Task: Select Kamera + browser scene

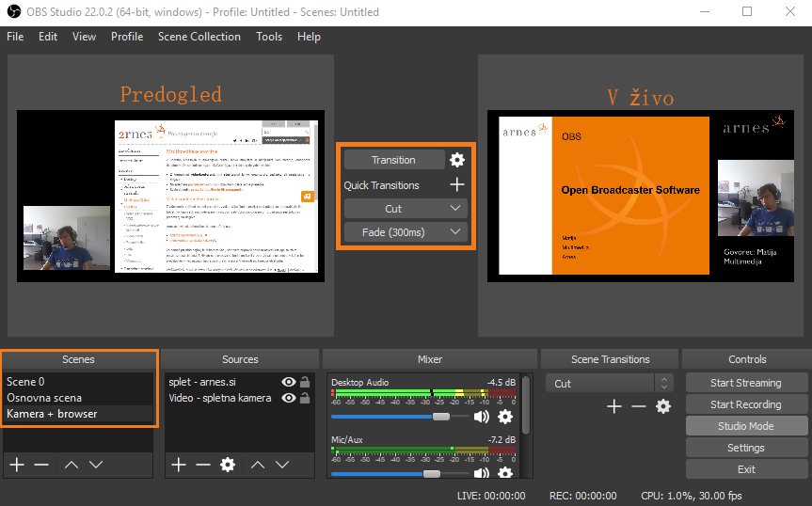Action: pos(78,414)
